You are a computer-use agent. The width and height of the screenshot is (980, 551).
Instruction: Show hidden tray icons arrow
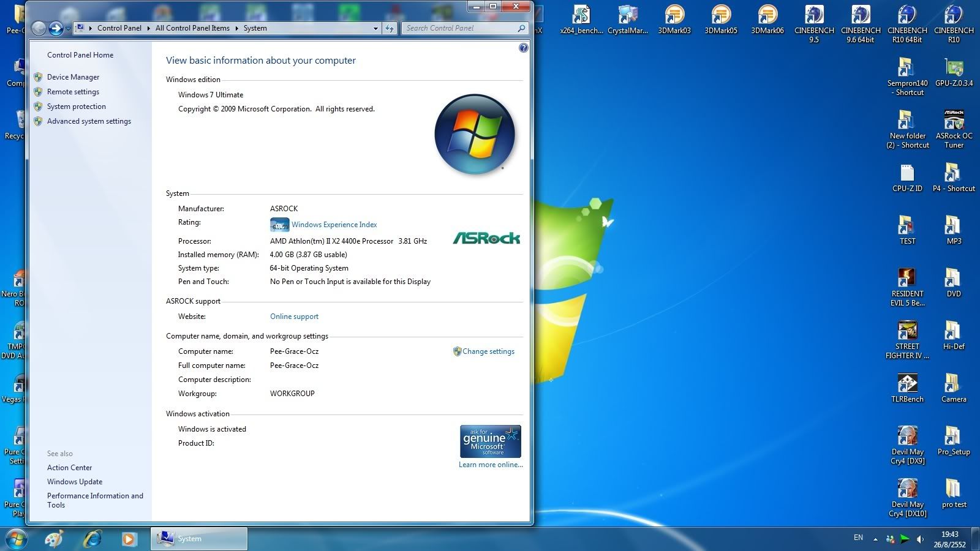click(x=875, y=539)
